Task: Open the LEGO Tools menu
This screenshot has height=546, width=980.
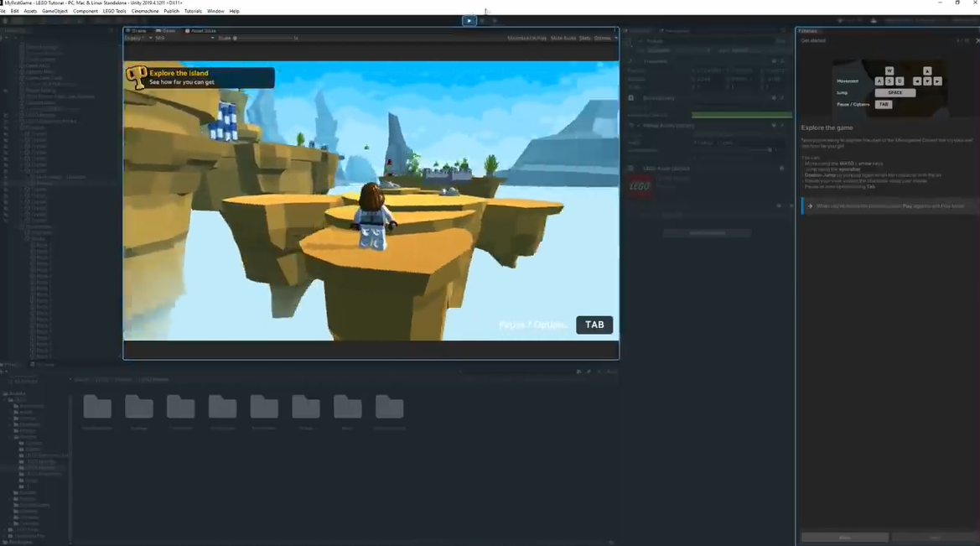Action: pyautogui.click(x=114, y=11)
